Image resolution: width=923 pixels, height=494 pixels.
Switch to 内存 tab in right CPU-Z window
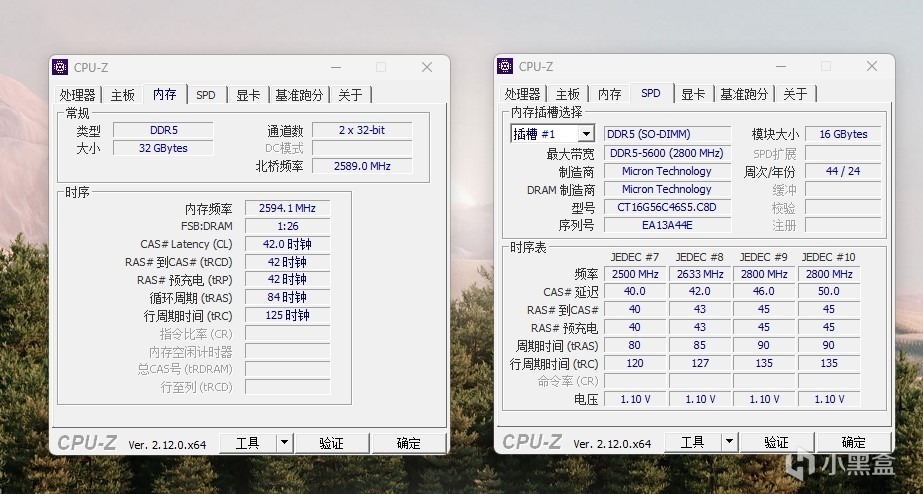tap(610, 94)
